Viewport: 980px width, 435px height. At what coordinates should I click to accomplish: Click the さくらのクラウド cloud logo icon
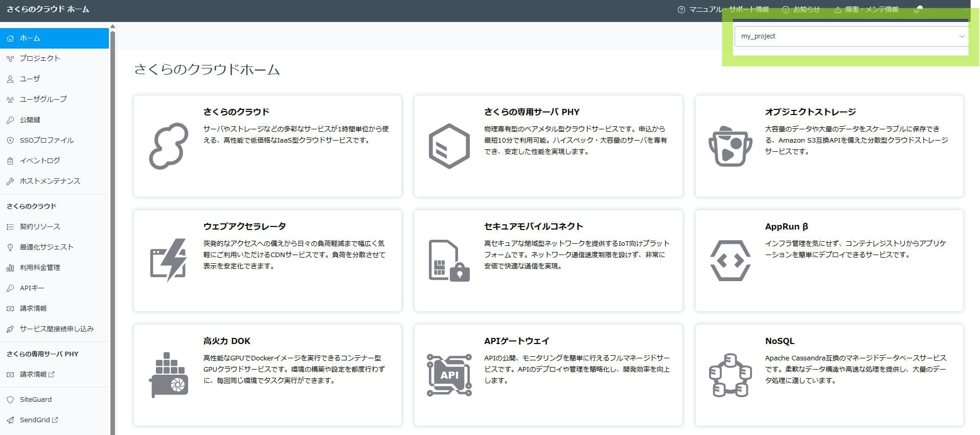pyautogui.click(x=169, y=146)
